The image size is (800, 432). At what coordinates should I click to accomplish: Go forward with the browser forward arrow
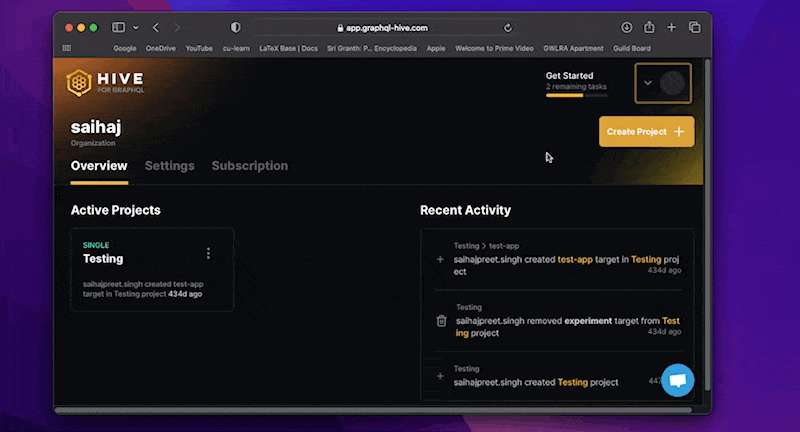[177, 28]
